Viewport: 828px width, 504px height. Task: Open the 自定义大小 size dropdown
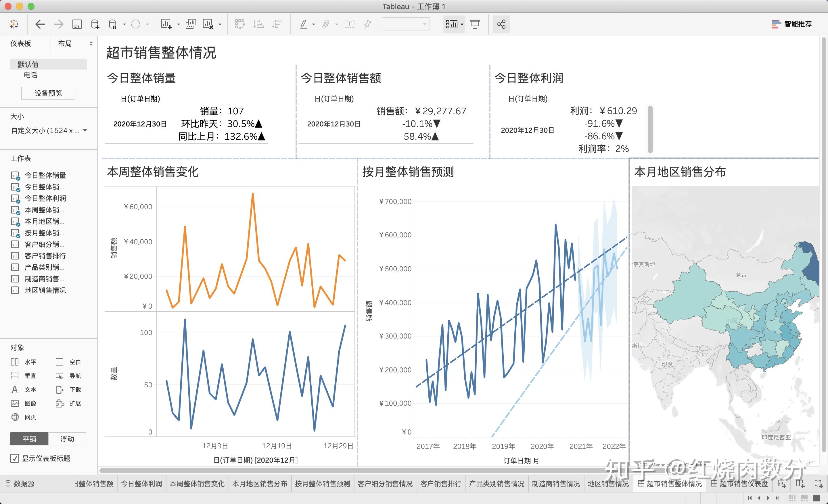tap(48, 131)
